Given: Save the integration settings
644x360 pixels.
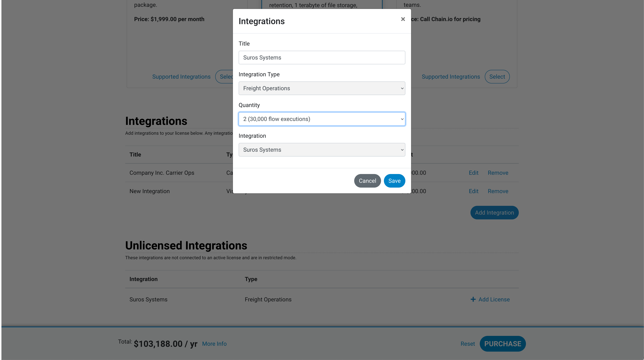Looking at the screenshot, I should tap(394, 181).
